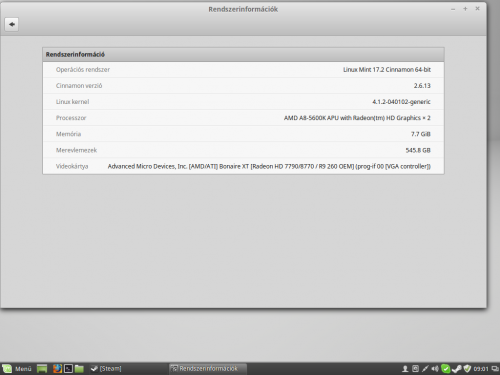
Task: Open the Menü start menu
Action: pyautogui.click(x=17, y=369)
